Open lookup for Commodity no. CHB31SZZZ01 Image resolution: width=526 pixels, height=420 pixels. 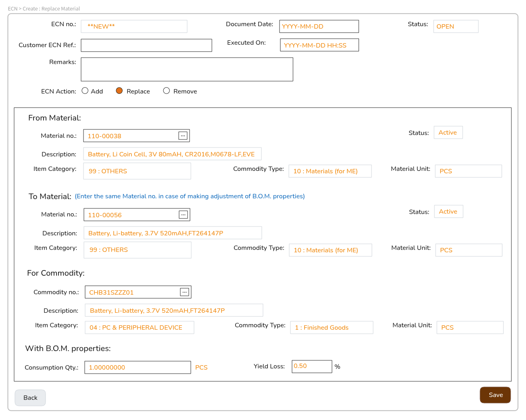click(x=184, y=292)
